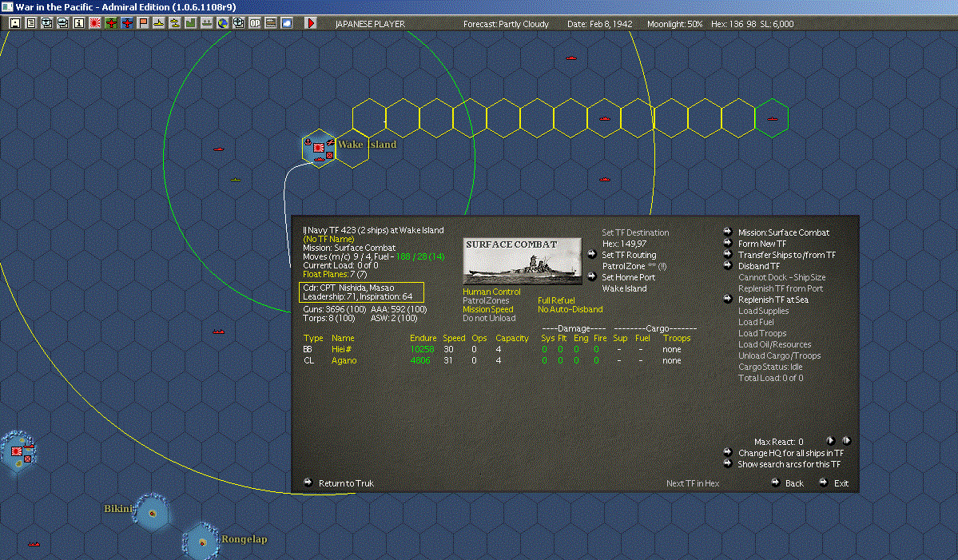Click the Disband TF option
The image size is (958, 560).
point(759,266)
